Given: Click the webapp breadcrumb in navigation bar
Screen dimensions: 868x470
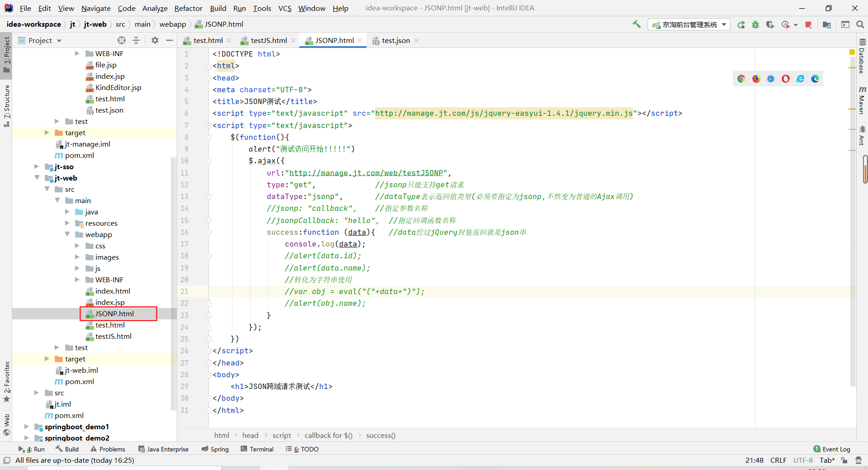Looking at the screenshot, I should 173,24.
